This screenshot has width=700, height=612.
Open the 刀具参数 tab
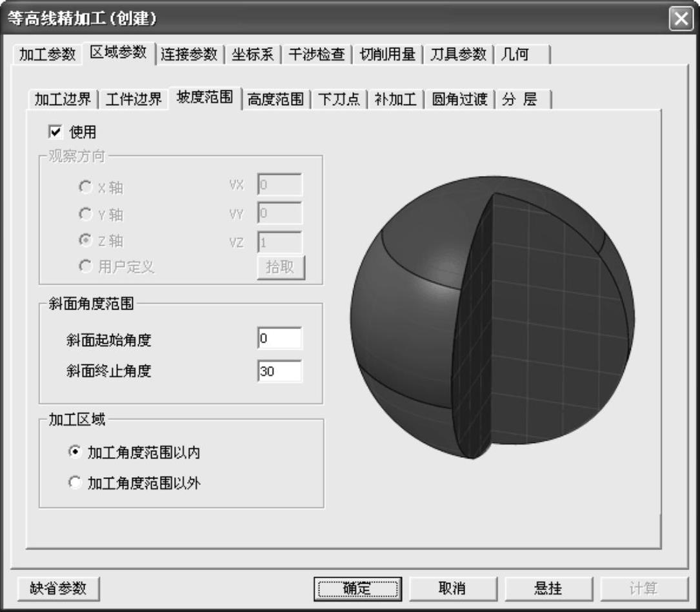[458, 54]
